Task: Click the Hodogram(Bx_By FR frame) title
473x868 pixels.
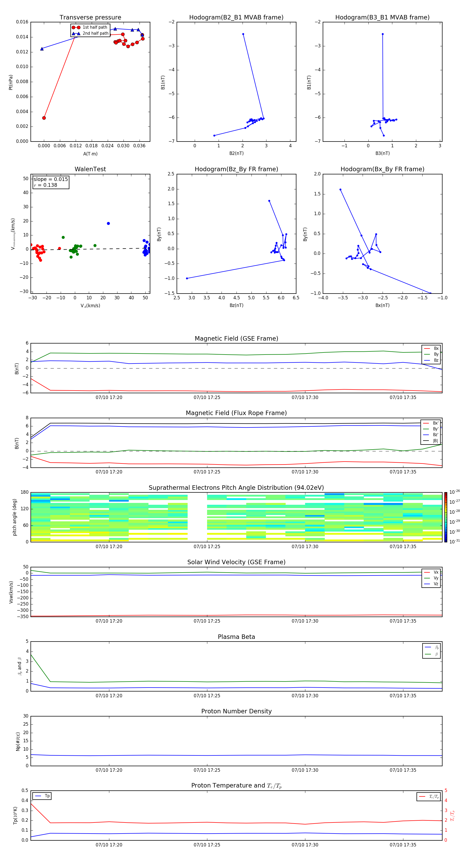Action: [x=382, y=169]
